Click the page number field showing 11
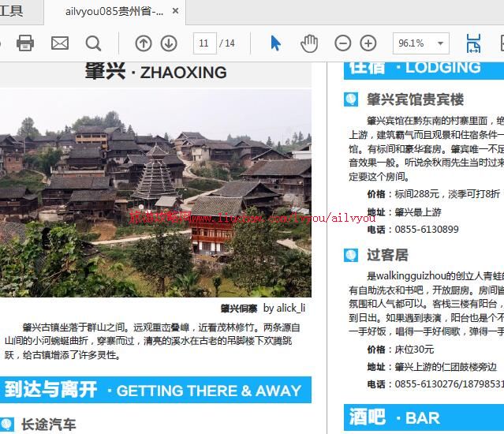Screen dimensions: 504x434 (203, 43)
